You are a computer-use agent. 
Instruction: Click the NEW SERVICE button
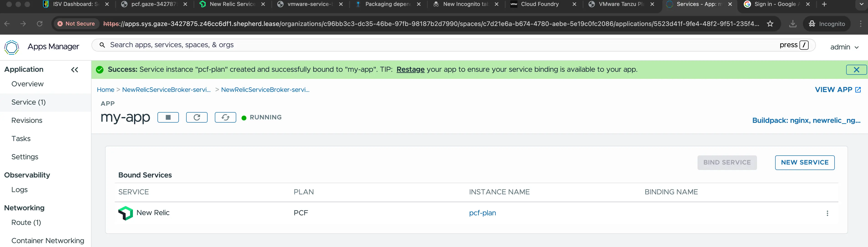pyautogui.click(x=804, y=163)
